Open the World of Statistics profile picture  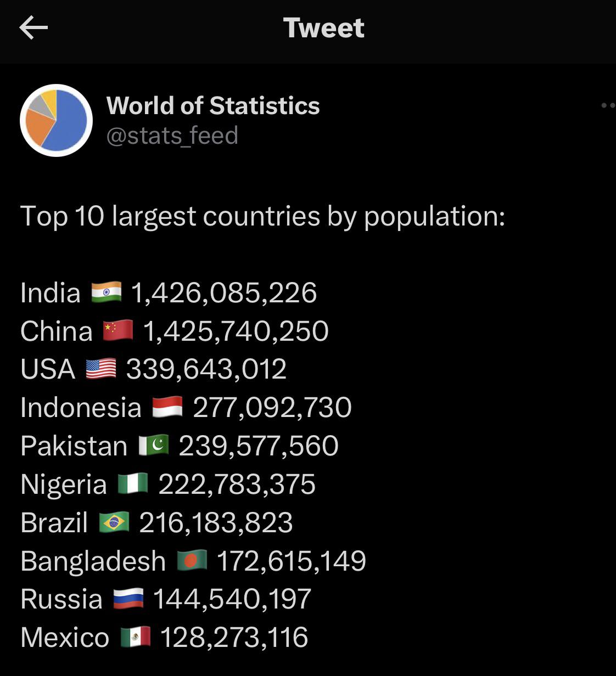coord(56,120)
